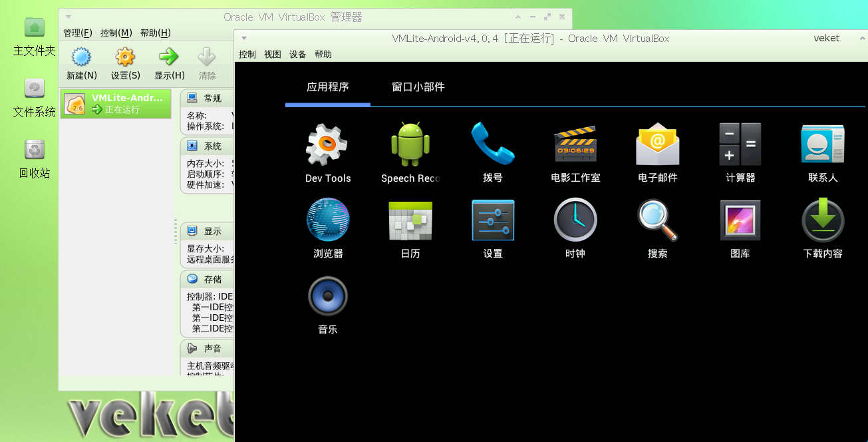Open the Android 设置 settings app
This screenshot has height=442, width=868.
click(493, 228)
